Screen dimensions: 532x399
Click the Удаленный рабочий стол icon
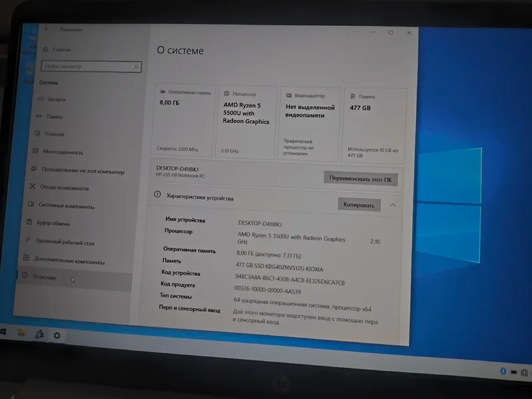pyautogui.click(x=28, y=239)
